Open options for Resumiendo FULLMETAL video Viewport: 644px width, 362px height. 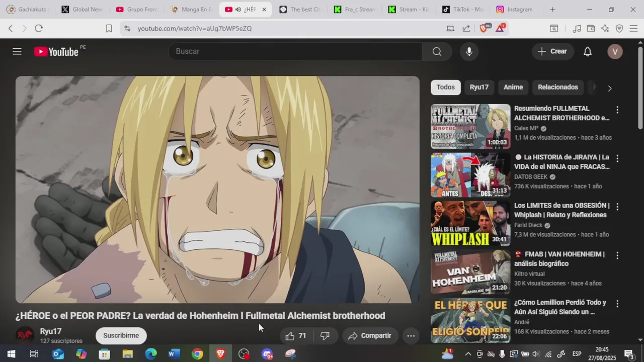pyautogui.click(x=617, y=110)
